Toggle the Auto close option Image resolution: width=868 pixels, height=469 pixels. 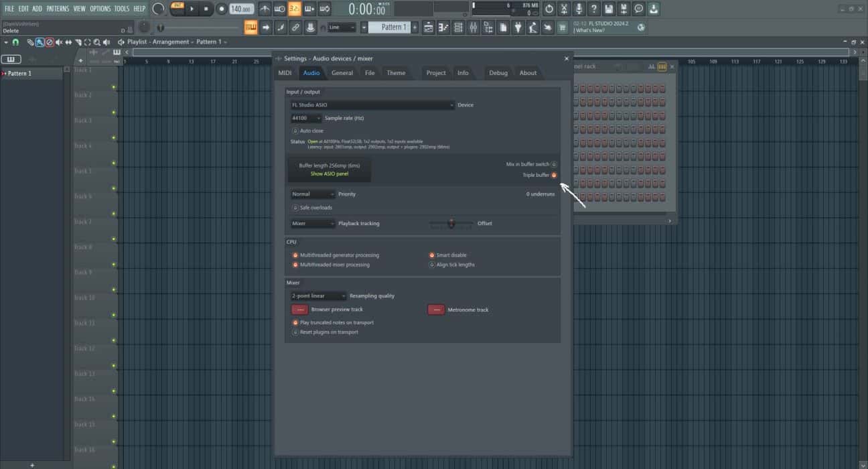(295, 130)
